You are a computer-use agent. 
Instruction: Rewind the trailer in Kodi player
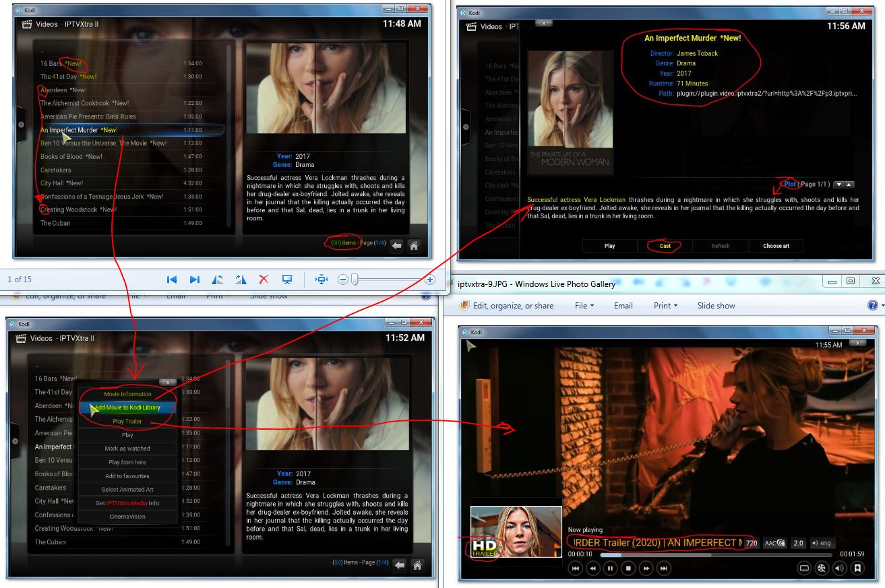click(x=592, y=568)
